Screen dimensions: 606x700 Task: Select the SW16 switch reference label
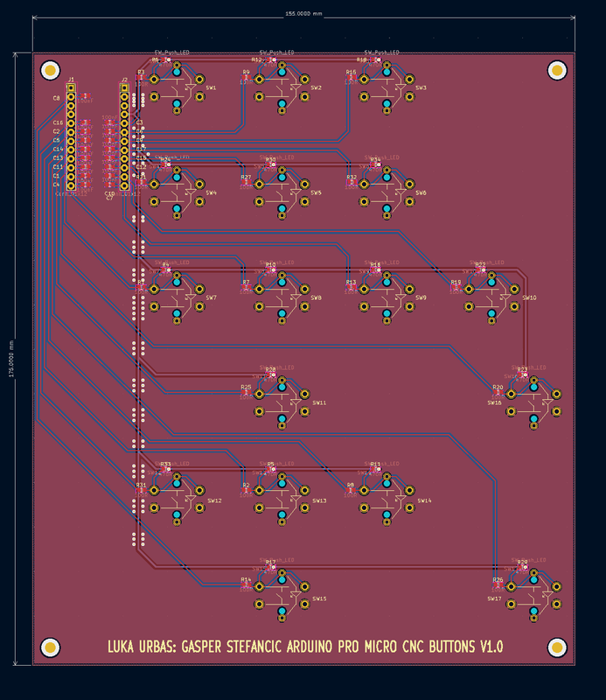[x=494, y=402]
